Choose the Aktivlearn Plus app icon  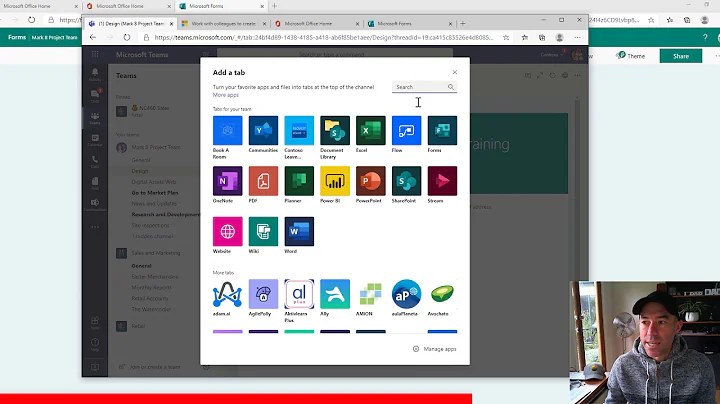299,294
